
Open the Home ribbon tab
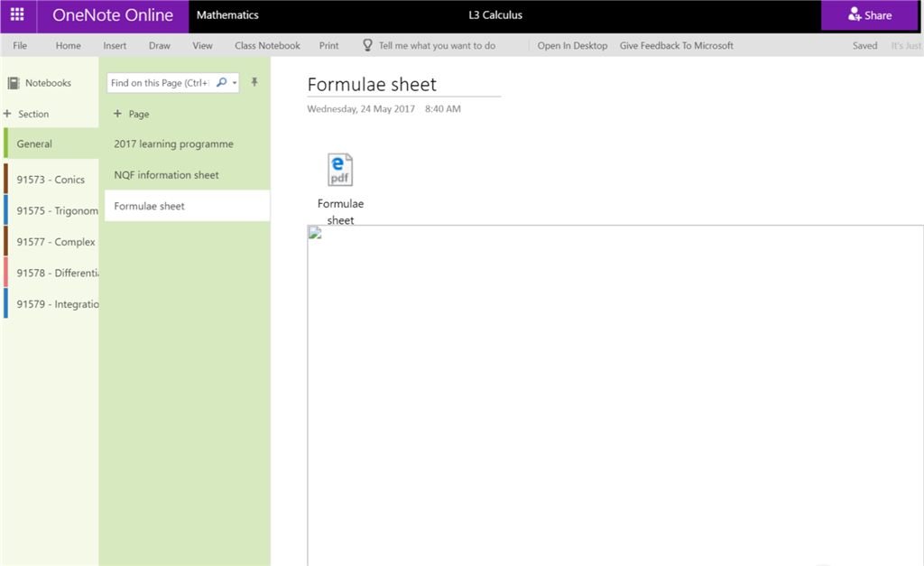tap(69, 45)
